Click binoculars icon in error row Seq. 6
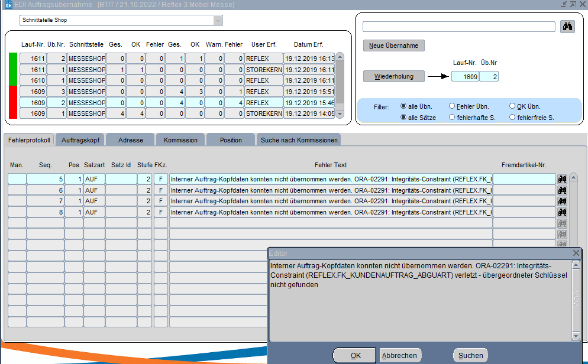Viewport: 588px width, 364px height. 563,190
